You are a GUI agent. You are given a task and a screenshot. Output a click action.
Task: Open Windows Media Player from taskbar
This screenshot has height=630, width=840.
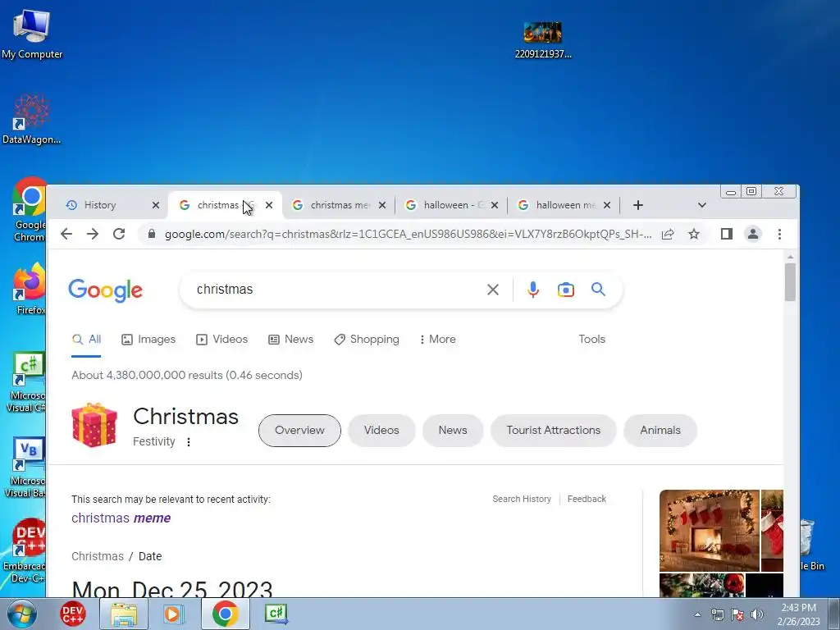pos(174,614)
